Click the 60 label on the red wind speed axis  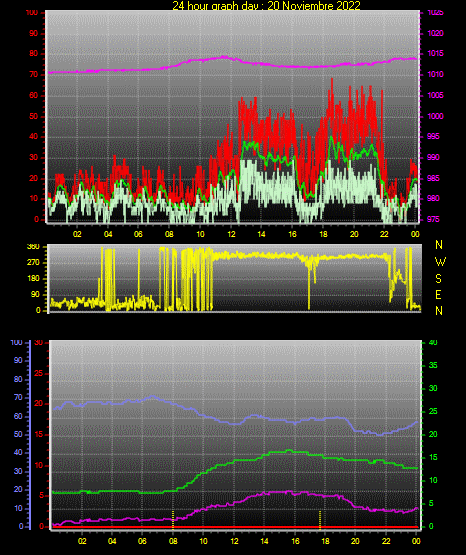33,96
